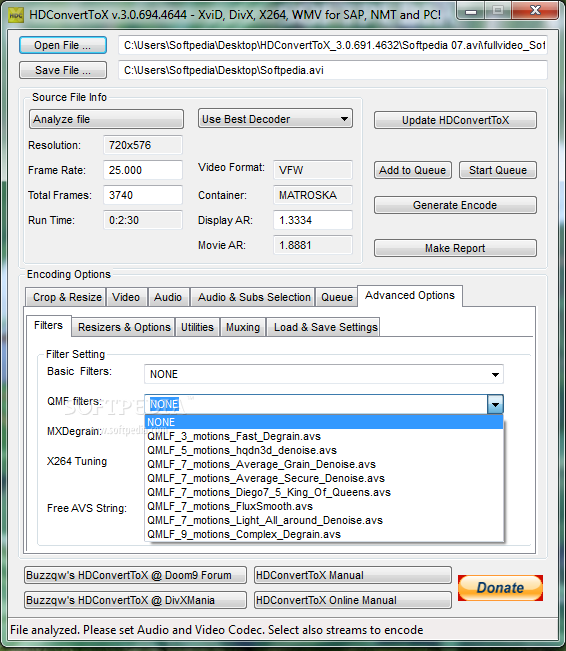Close the HDConvertToX window

coord(535,10)
